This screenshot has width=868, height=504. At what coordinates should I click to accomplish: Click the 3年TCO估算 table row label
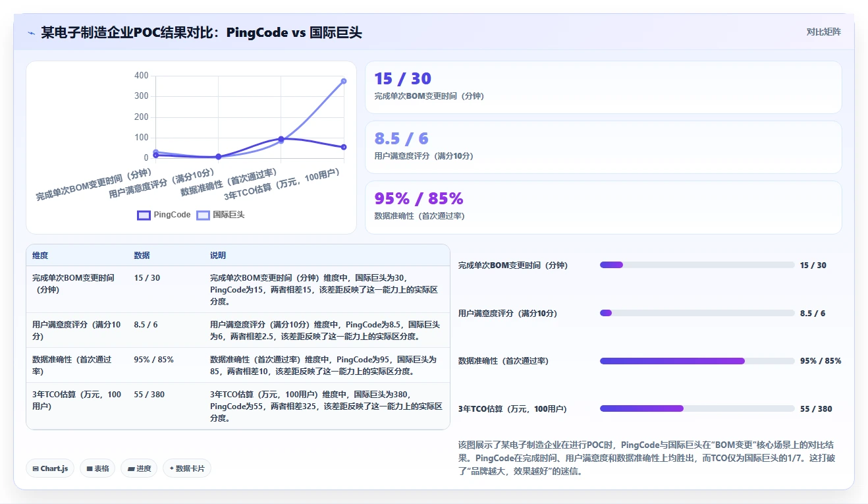point(77,401)
